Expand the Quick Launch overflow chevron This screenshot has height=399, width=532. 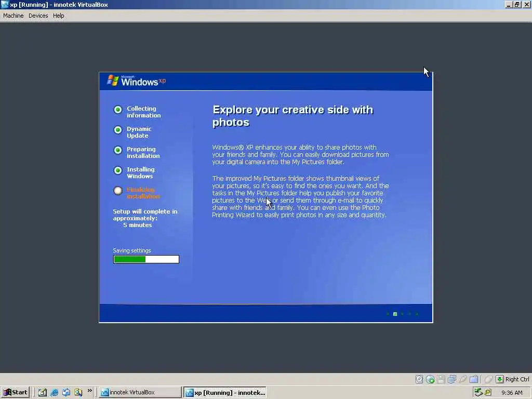[89, 391]
